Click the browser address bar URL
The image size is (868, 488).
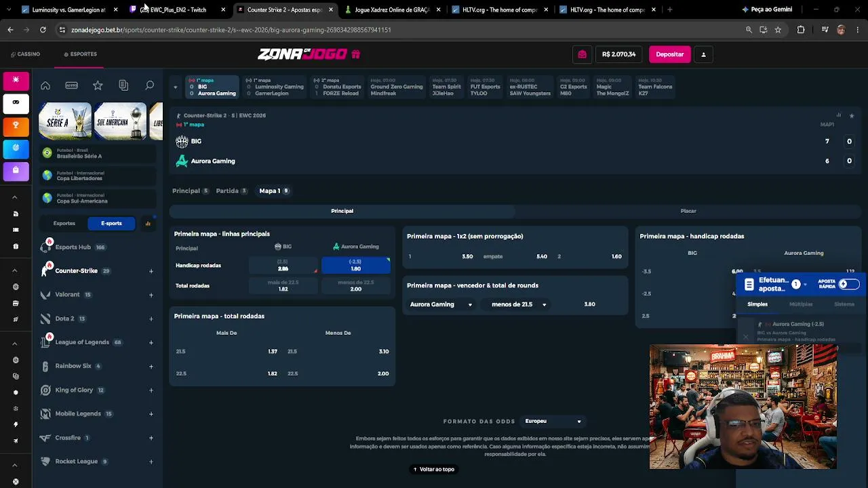tap(231, 30)
